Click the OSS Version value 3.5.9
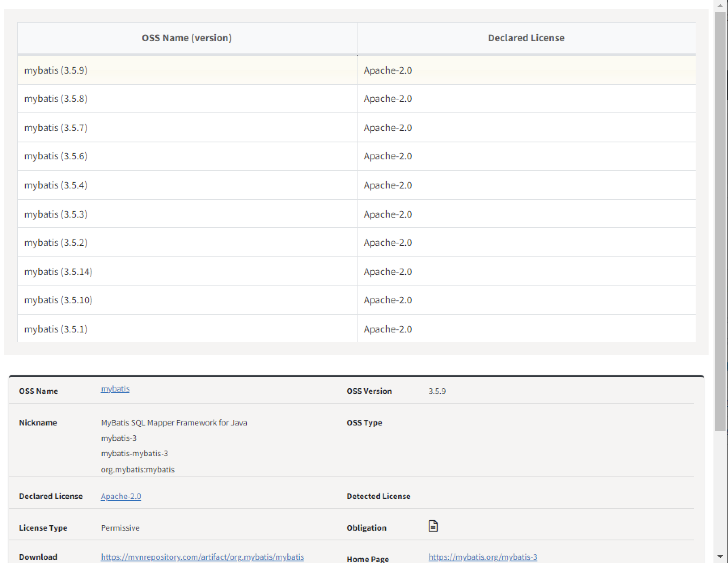The height and width of the screenshot is (563, 728). [x=437, y=391]
